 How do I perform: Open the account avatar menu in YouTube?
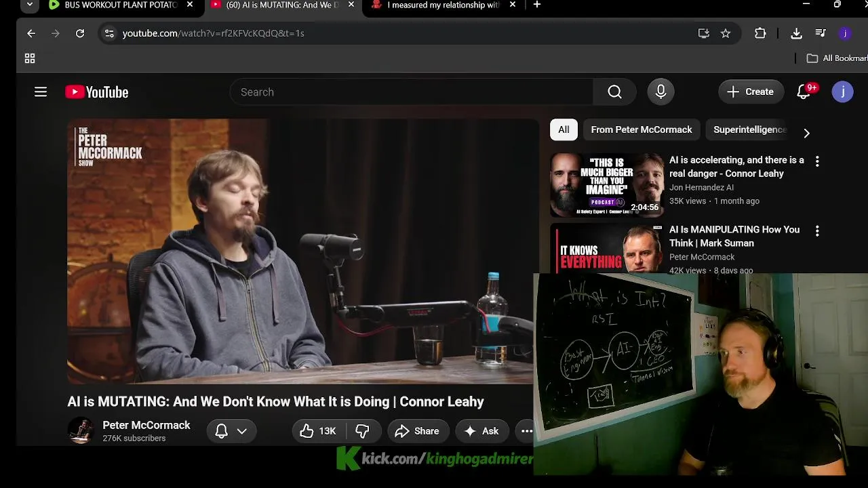[x=842, y=92]
